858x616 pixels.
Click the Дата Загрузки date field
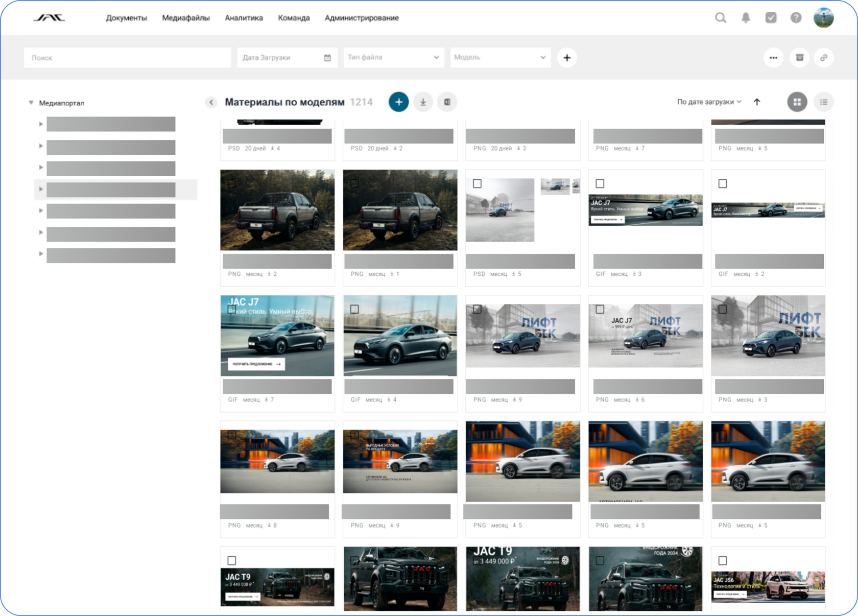pyautogui.click(x=287, y=58)
